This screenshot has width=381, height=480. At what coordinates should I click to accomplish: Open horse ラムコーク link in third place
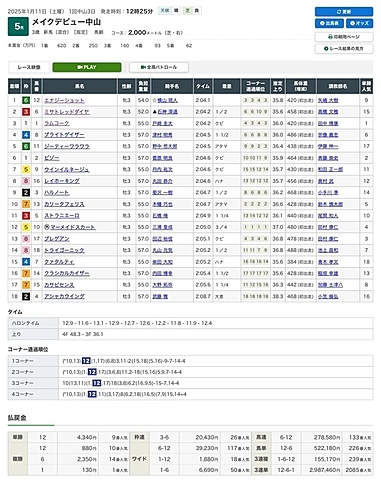(57, 123)
